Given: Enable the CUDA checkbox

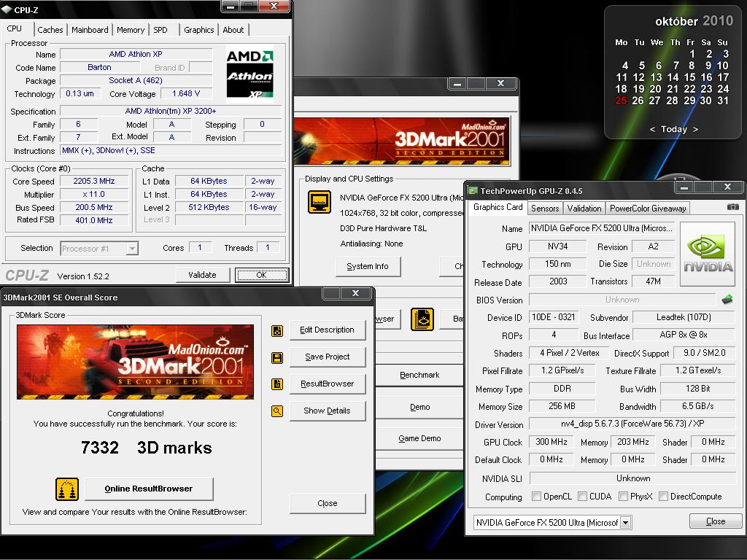Looking at the screenshot, I should coord(582,496).
